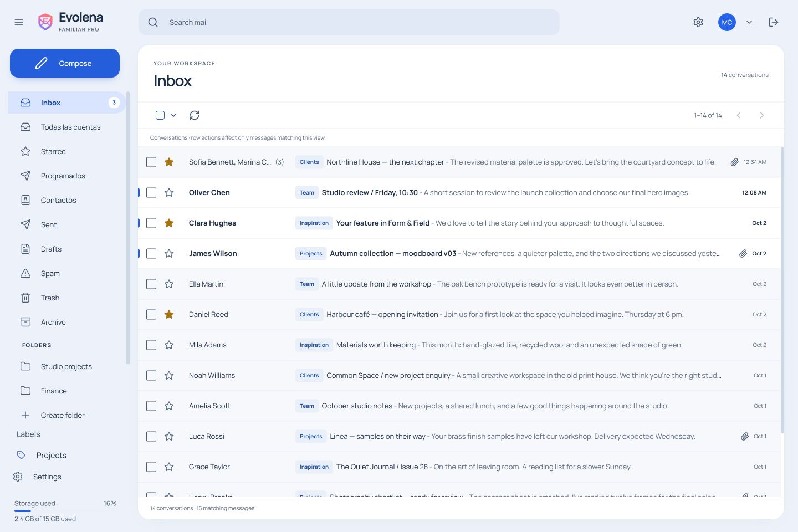This screenshot has width=798, height=532.
Task: Star the Luca Rossi message
Action: (x=169, y=436)
